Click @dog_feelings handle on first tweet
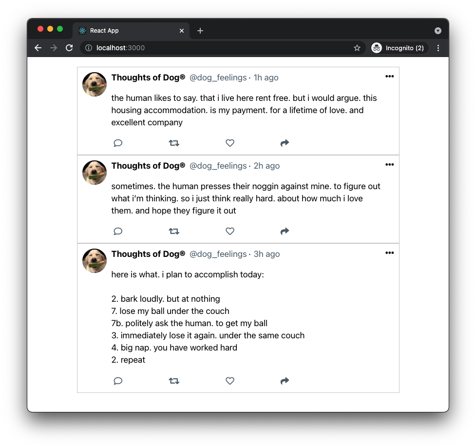Screen dimensions: 476x448 [x=218, y=78]
